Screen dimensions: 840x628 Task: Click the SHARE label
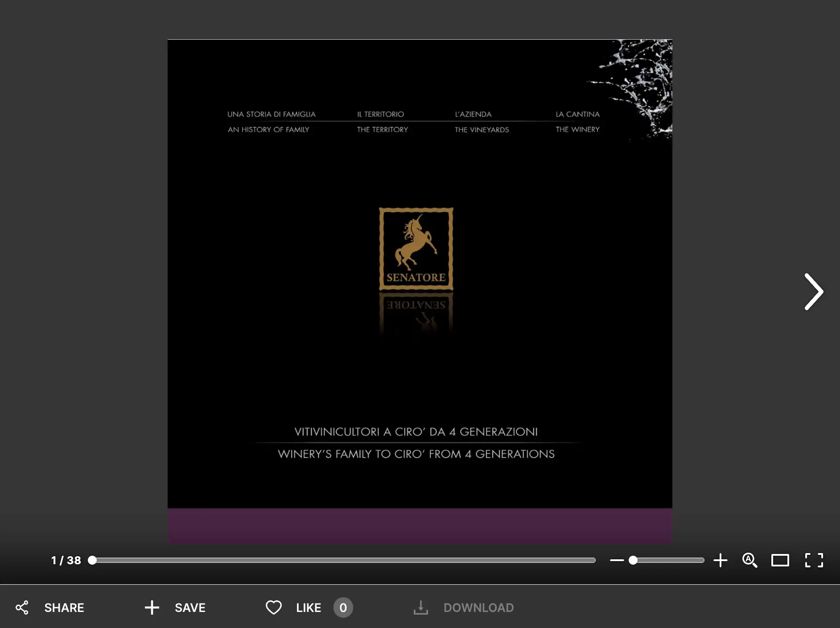point(64,607)
